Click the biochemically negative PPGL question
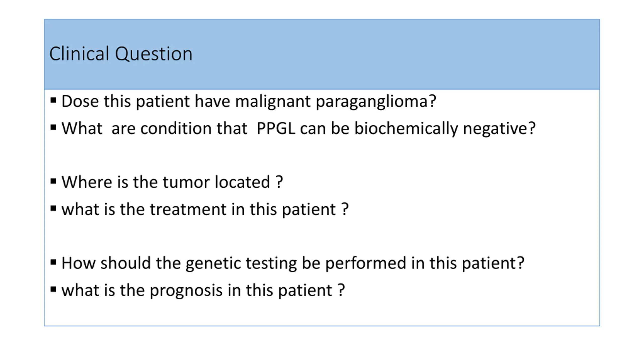The width and height of the screenshot is (644, 362). click(299, 128)
